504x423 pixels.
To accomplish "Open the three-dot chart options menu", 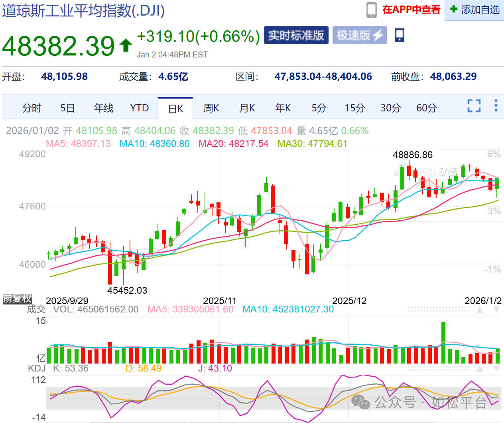I will pos(496,105).
